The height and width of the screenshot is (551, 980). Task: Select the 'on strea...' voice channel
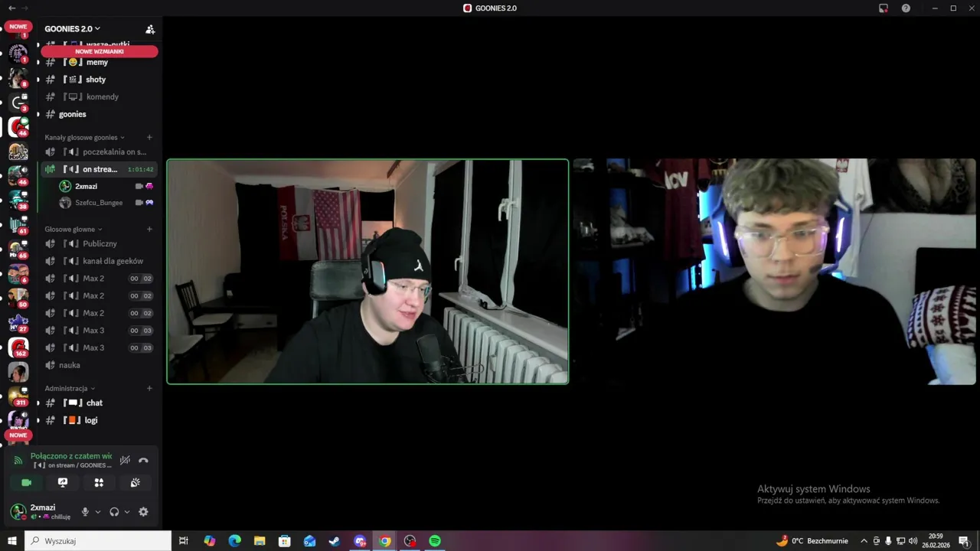click(98, 169)
